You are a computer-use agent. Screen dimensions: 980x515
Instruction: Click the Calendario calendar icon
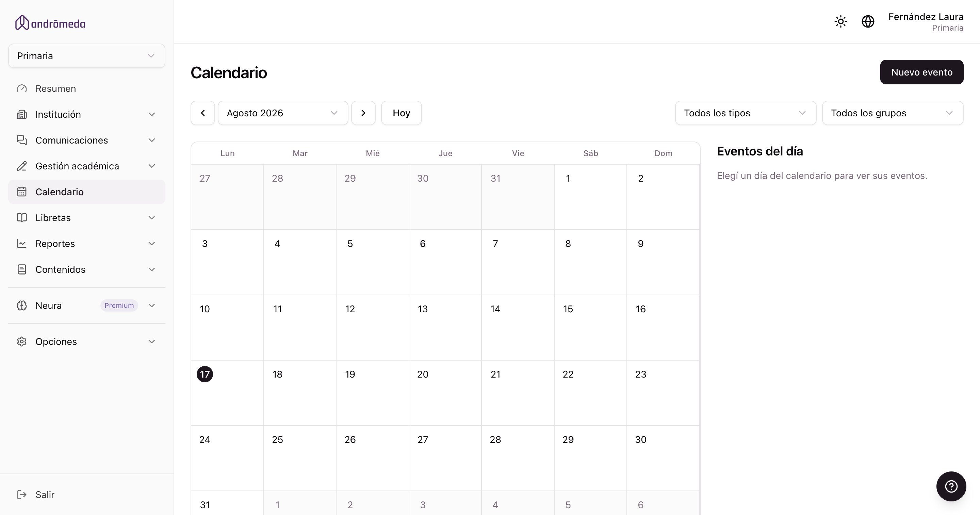(x=22, y=192)
